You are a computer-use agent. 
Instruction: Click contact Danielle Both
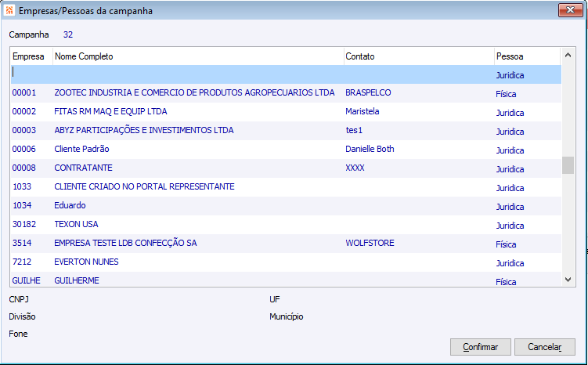point(370,149)
